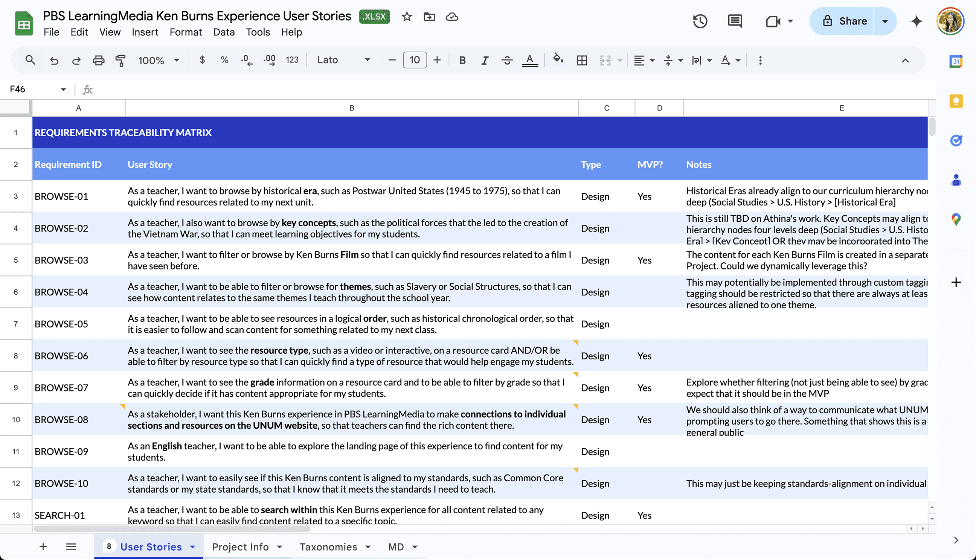Increase font size with plus button

click(x=437, y=60)
